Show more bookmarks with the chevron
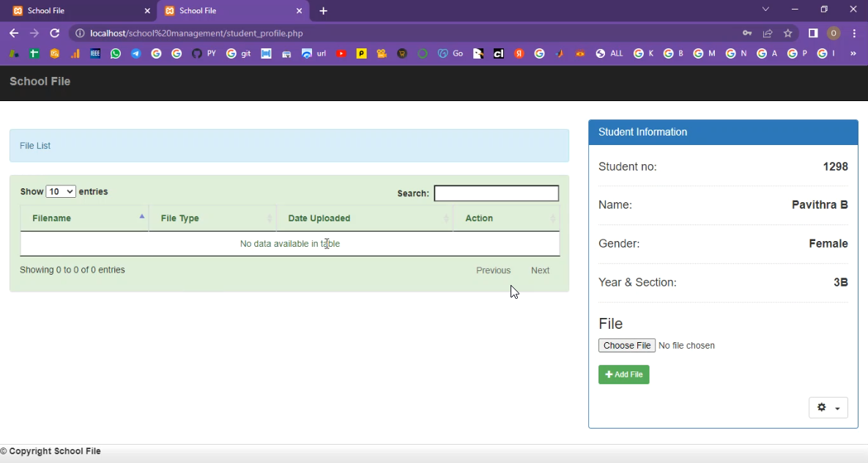 (853, 53)
